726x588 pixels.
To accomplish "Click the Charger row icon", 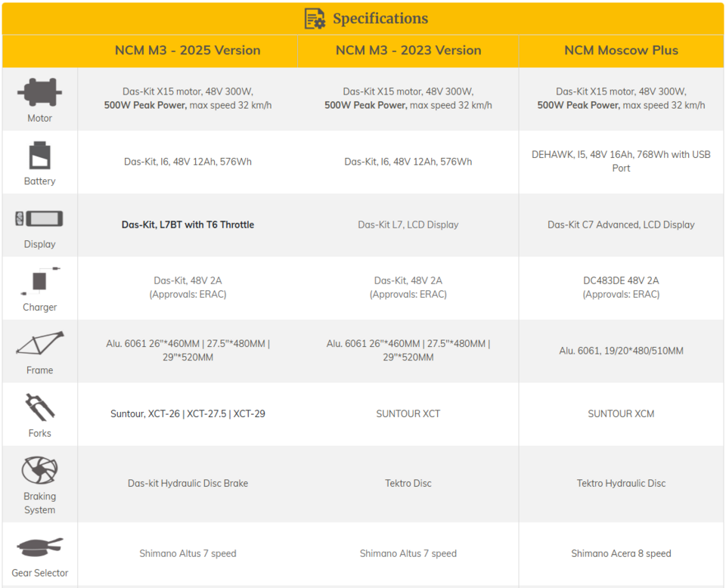I will point(40,281).
